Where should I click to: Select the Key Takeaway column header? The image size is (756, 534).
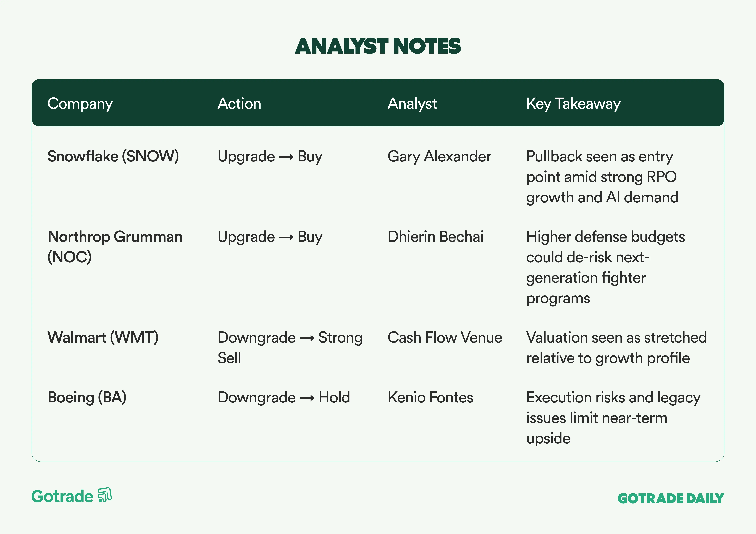click(x=573, y=104)
